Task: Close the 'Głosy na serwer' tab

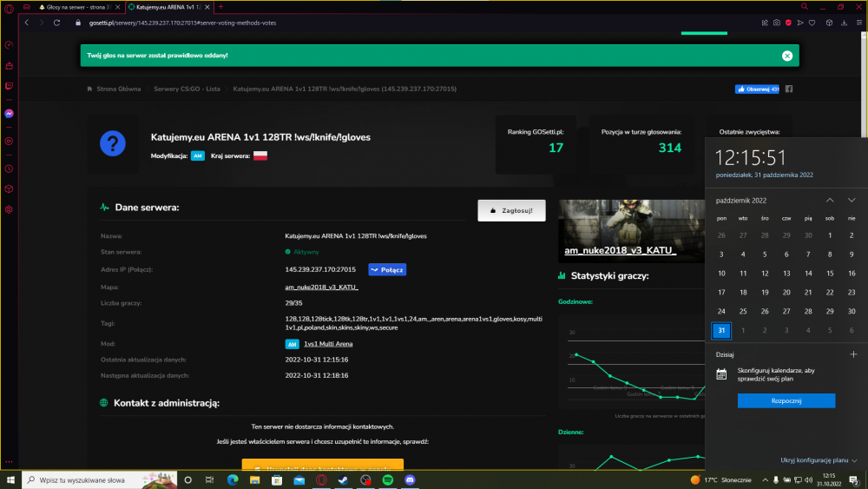Action: [x=118, y=7]
